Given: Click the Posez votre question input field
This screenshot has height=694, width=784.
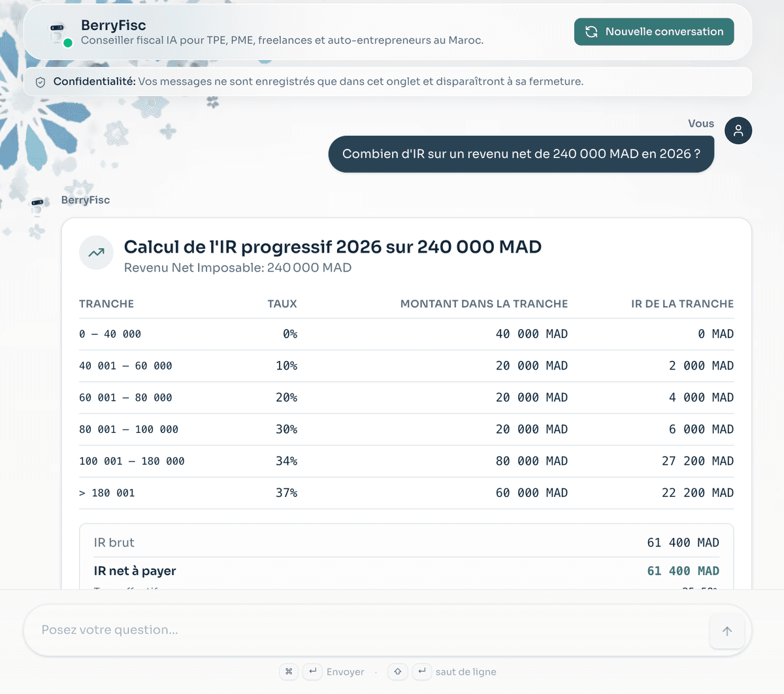Looking at the screenshot, I should point(261,630).
